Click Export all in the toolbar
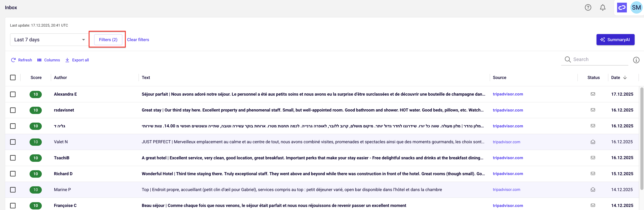This screenshot has width=644, height=210. point(77,60)
